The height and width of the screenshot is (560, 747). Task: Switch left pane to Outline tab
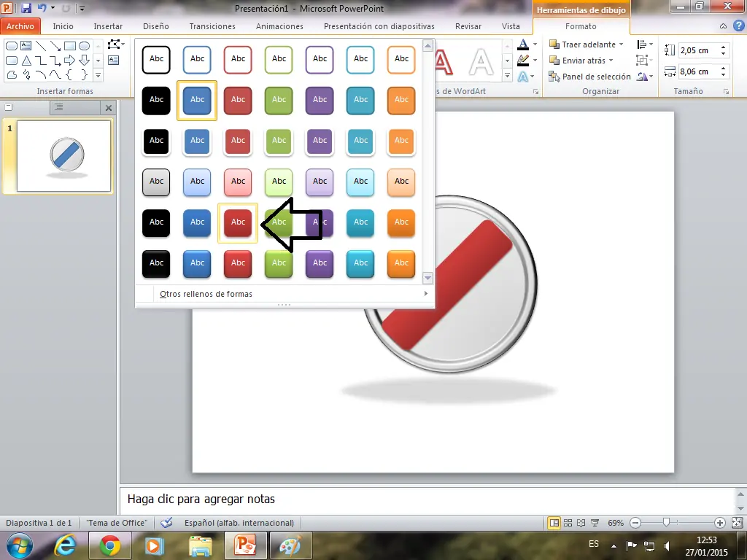point(58,107)
